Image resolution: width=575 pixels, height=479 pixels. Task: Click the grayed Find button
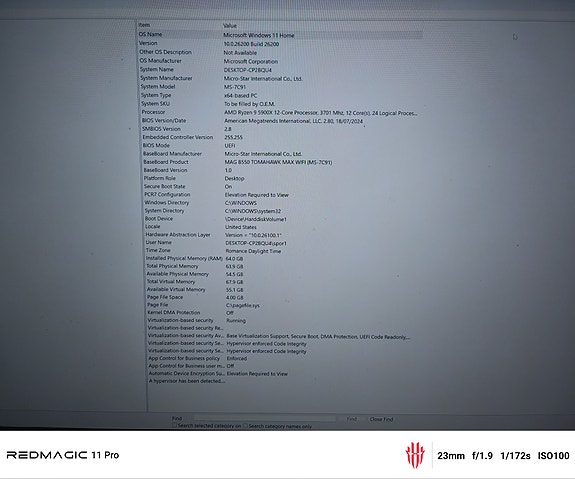pyautogui.click(x=351, y=419)
